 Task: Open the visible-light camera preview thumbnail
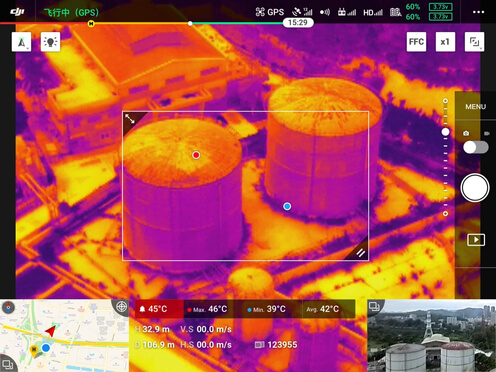(x=432, y=336)
